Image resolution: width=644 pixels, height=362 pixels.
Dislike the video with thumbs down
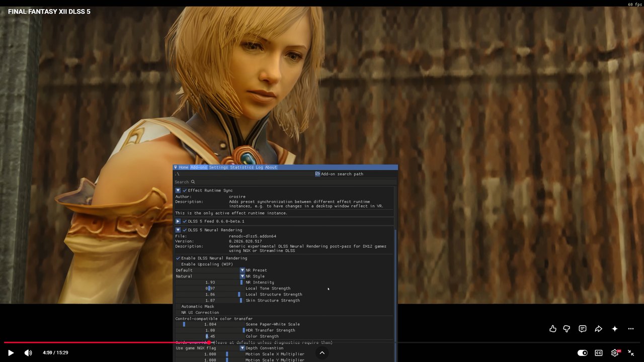point(567,329)
